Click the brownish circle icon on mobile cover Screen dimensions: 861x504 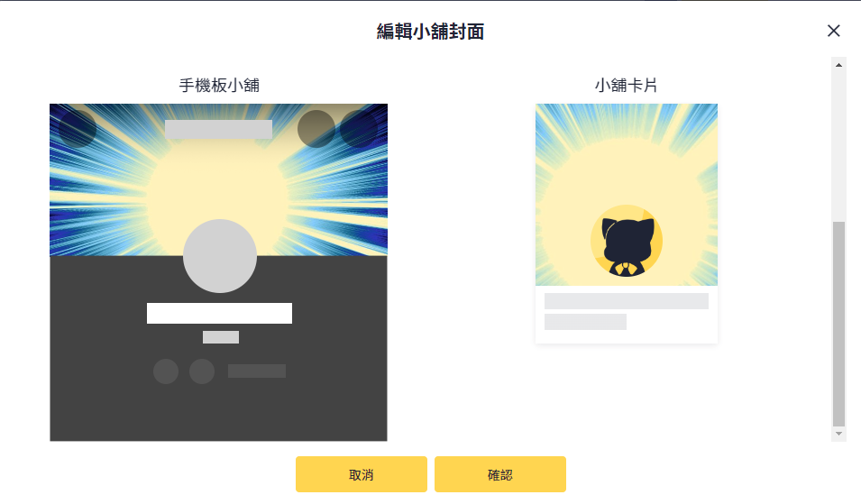(316, 129)
